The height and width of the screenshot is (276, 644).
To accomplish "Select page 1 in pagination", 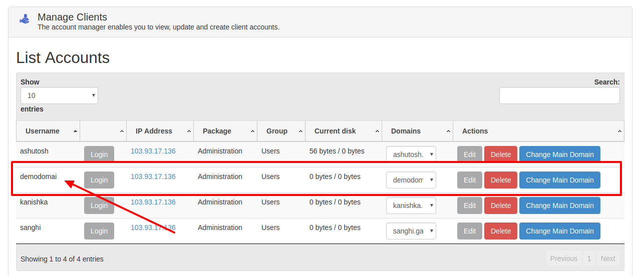I will (589, 258).
